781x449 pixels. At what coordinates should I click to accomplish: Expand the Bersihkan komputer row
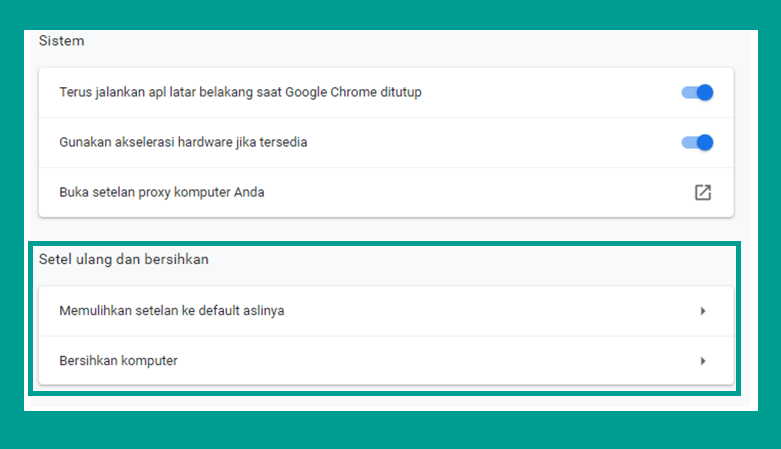point(386,361)
